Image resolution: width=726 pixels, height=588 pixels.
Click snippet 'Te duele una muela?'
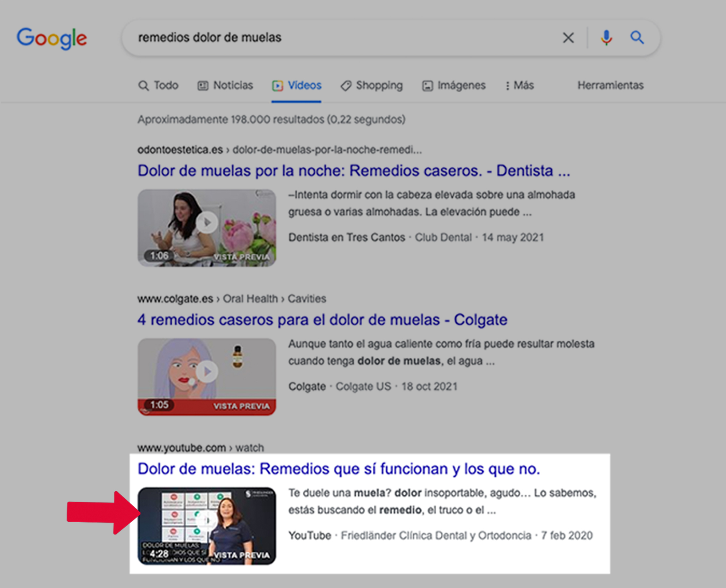pyautogui.click(x=442, y=501)
